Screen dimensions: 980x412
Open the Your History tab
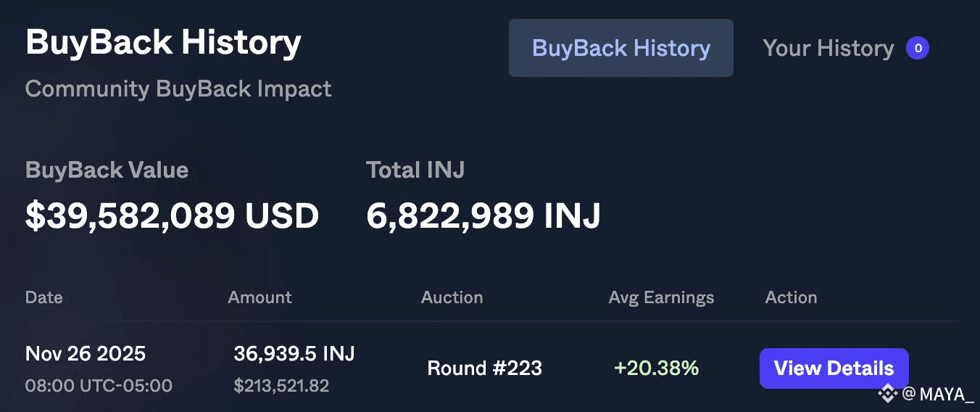pos(828,48)
